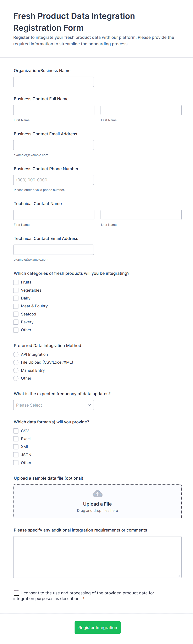This screenshot has width=193, height=644.
Task: Click the Business Contact Email Address field
Action: tap(54, 145)
